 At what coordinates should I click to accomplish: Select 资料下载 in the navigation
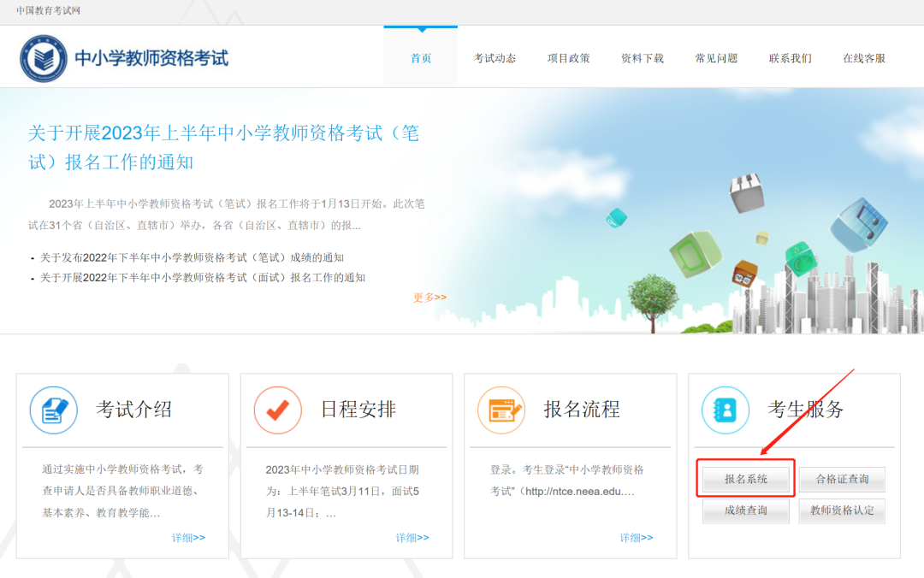tap(642, 57)
